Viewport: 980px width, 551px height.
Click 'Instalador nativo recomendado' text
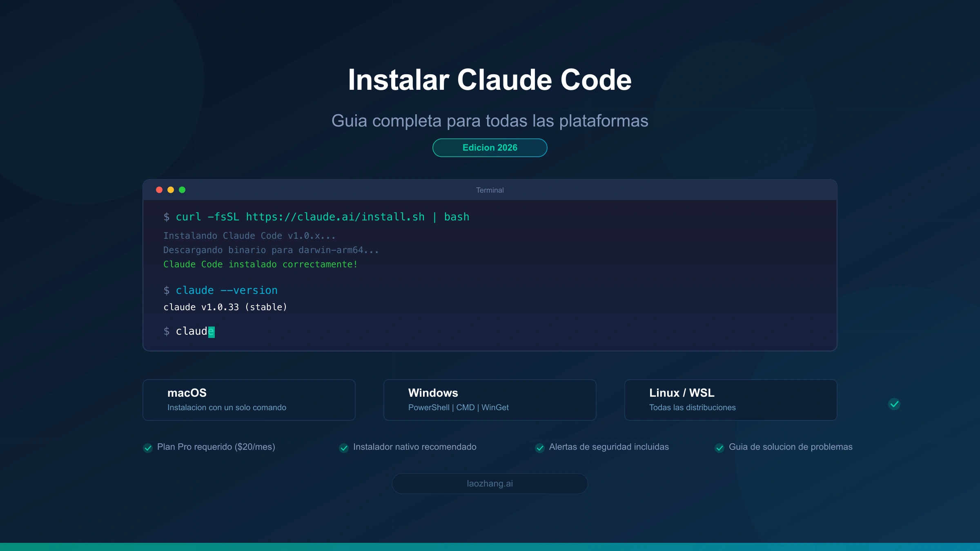[x=415, y=447]
